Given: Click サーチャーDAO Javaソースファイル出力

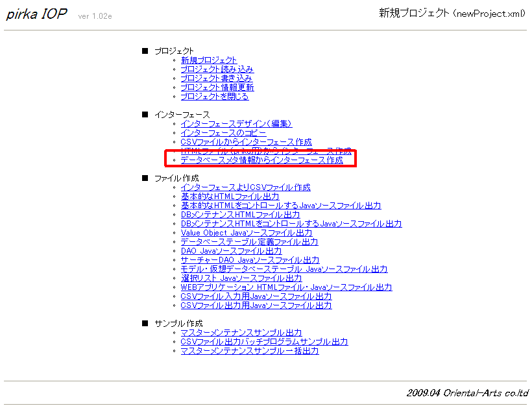Looking at the screenshot, I should pos(250,260).
